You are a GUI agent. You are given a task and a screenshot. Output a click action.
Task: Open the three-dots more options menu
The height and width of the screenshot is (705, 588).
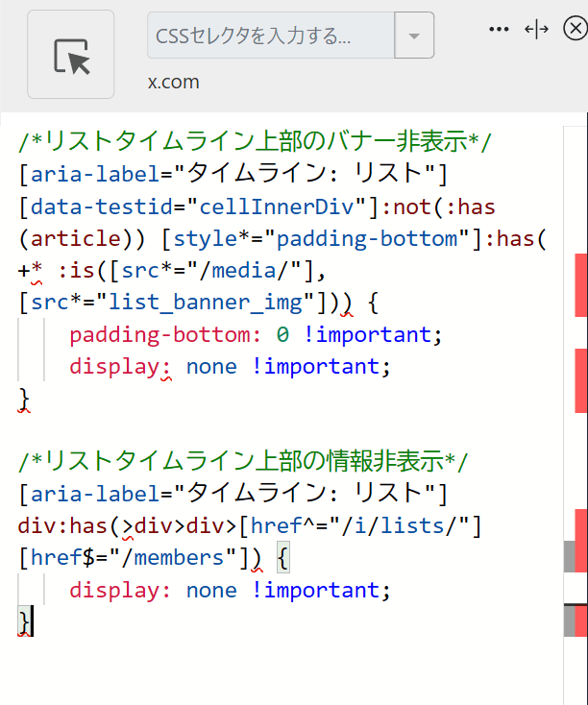coord(499,29)
